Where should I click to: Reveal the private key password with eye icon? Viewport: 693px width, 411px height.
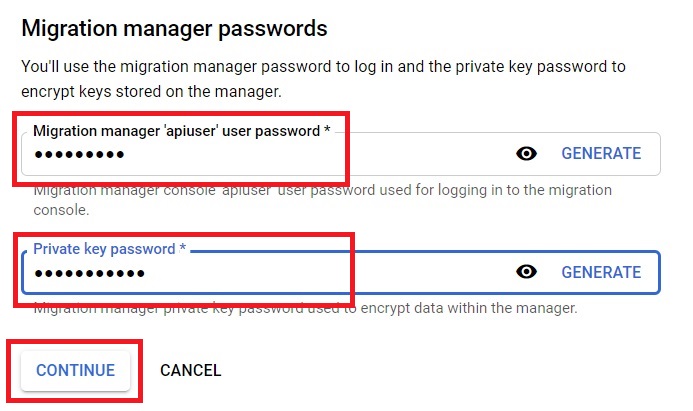[526, 271]
